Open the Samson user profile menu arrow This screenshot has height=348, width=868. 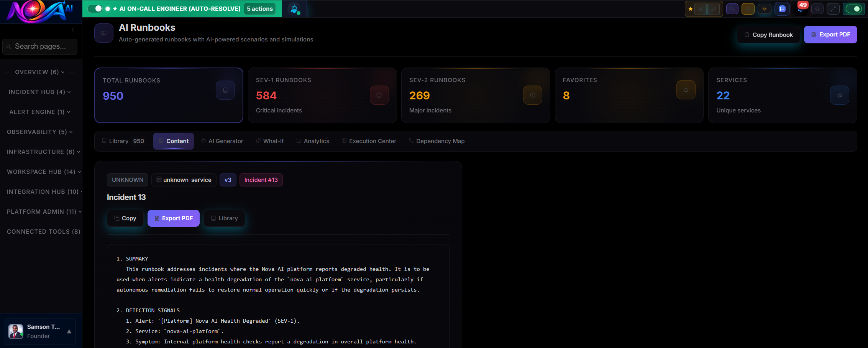(69, 332)
